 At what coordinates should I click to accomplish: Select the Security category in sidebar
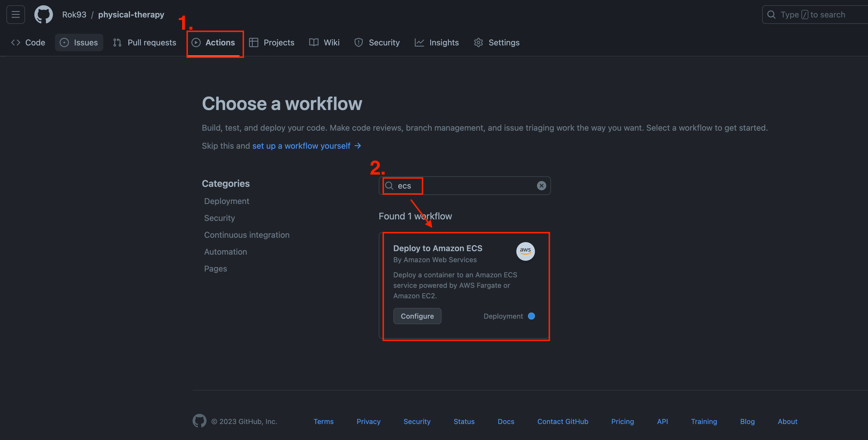point(219,218)
